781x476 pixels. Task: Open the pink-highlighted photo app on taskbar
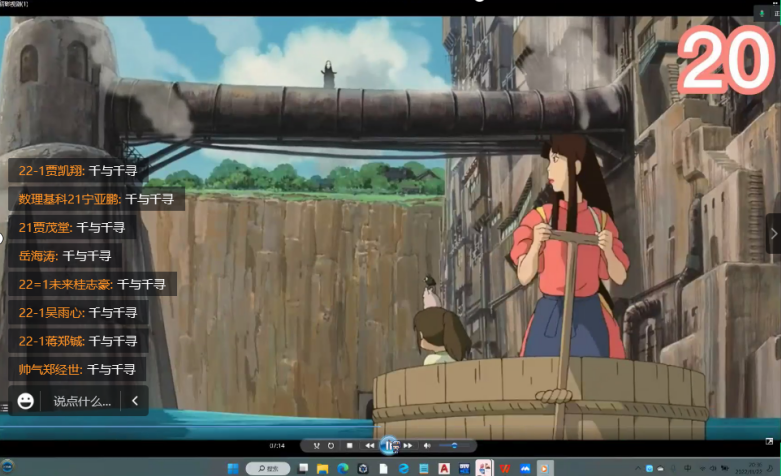[484, 469]
